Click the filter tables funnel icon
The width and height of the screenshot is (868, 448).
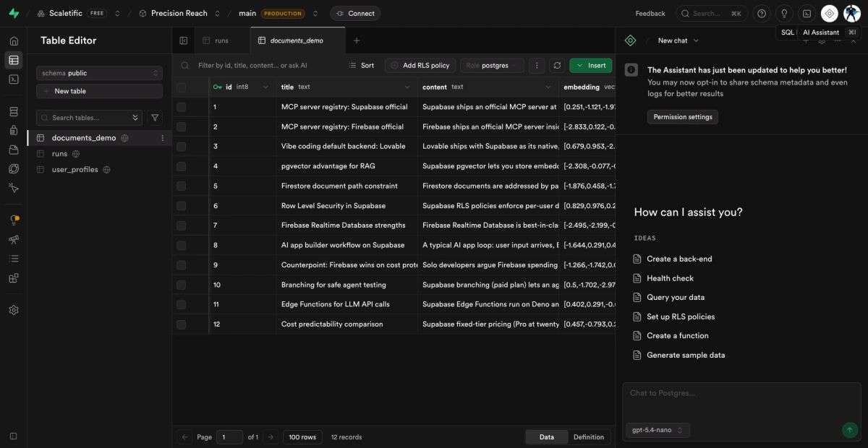155,117
